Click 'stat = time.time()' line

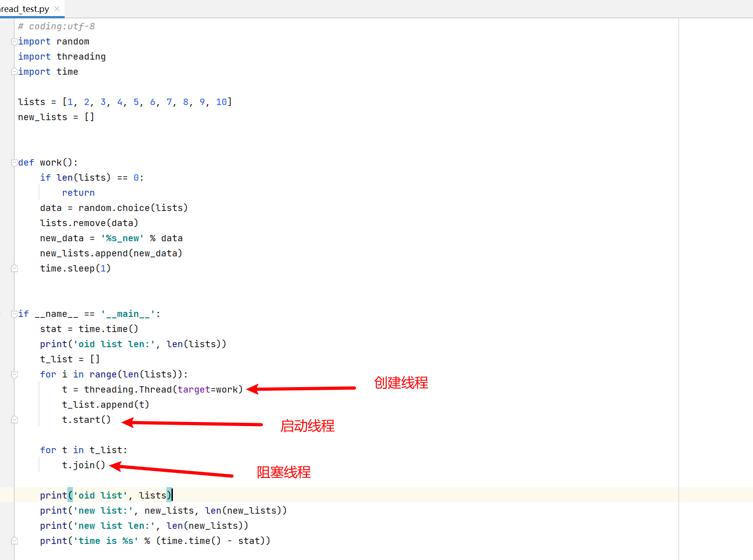(89, 329)
